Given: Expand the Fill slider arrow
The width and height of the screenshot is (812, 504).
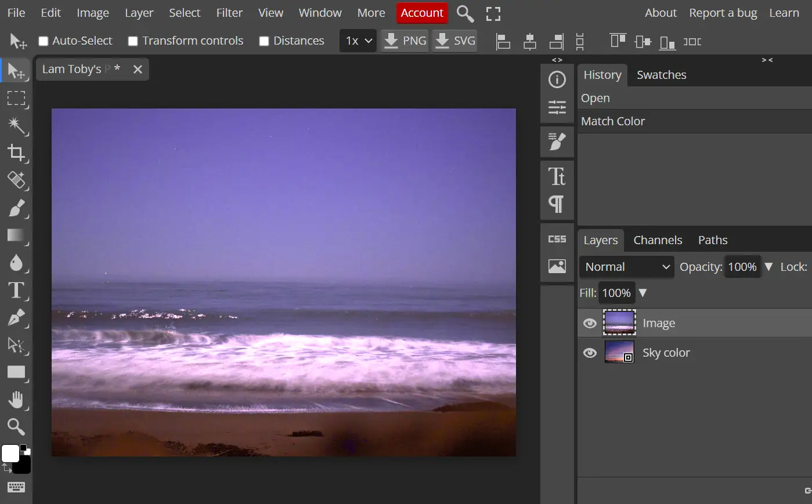Looking at the screenshot, I should tap(643, 293).
